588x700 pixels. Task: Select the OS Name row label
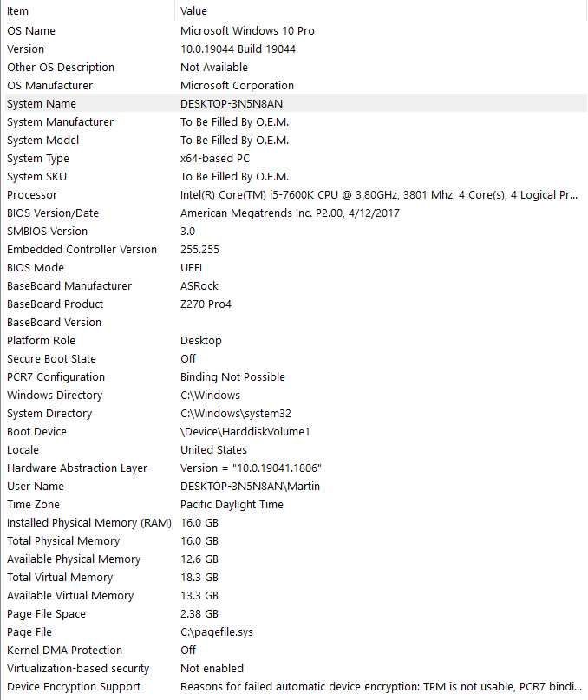[31, 31]
